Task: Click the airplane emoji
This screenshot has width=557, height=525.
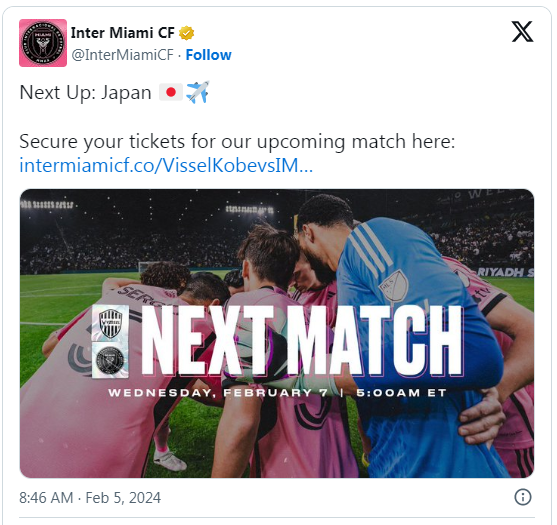Action: 198,92
